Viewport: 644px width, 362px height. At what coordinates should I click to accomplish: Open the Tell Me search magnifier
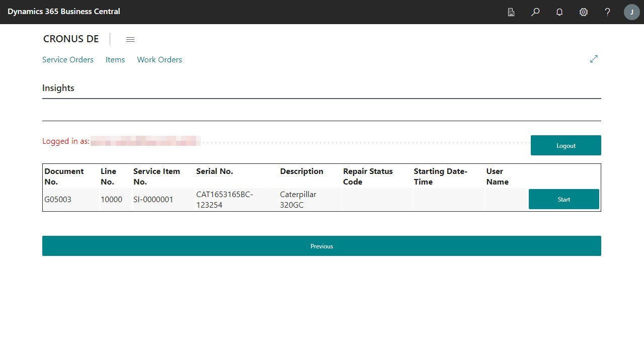535,12
